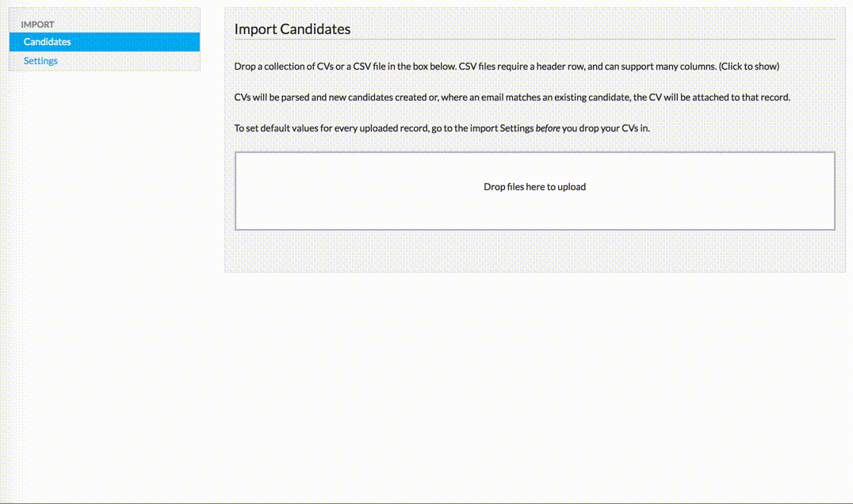This screenshot has width=853, height=504.
Task: Click the empty panel area below the upload box
Action: point(534,251)
